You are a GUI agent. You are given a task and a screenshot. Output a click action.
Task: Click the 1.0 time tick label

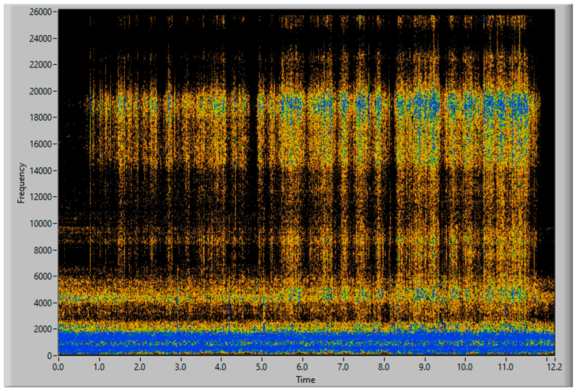tap(99, 367)
